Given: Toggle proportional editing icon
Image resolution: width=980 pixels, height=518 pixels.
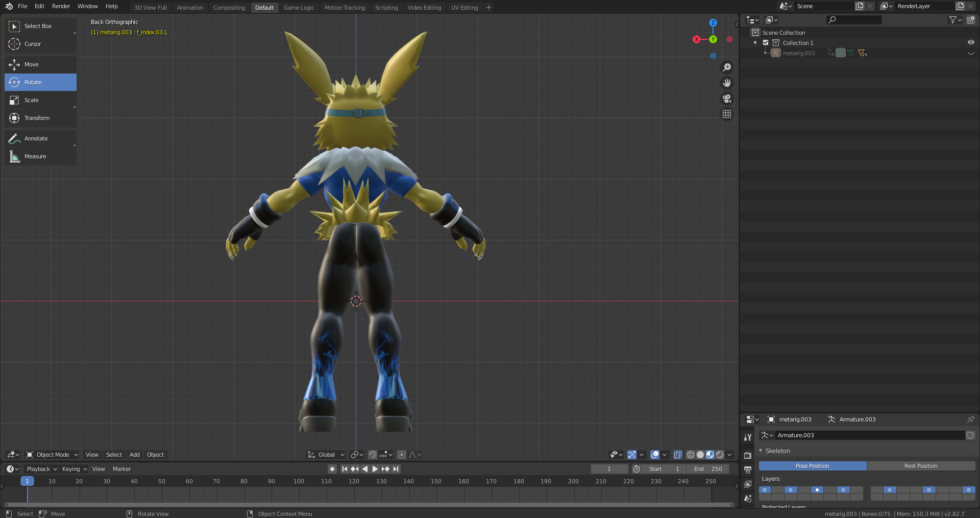Looking at the screenshot, I should pos(402,455).
